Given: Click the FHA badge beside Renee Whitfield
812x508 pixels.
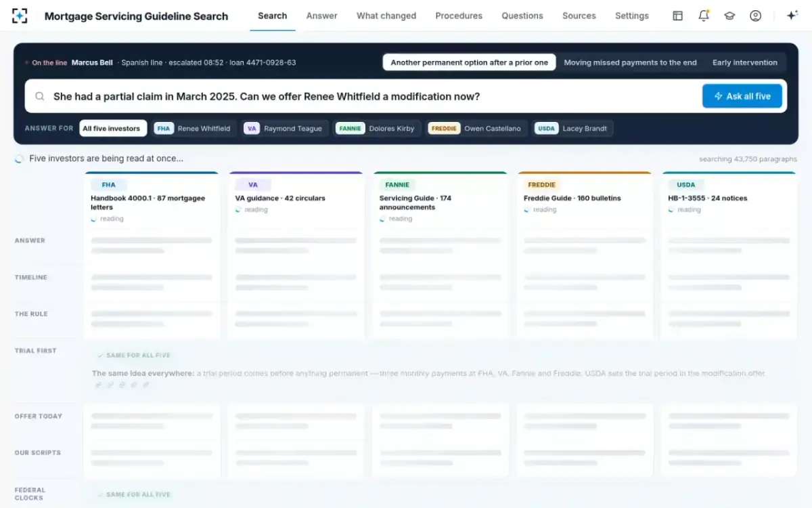Looking at the screenshot, I should pos(163,129).
